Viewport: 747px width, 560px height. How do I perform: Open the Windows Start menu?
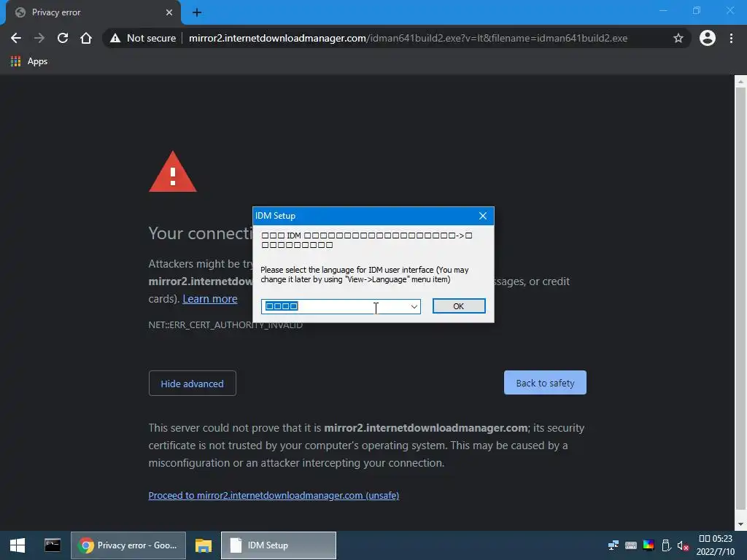[x=18, y=545]
